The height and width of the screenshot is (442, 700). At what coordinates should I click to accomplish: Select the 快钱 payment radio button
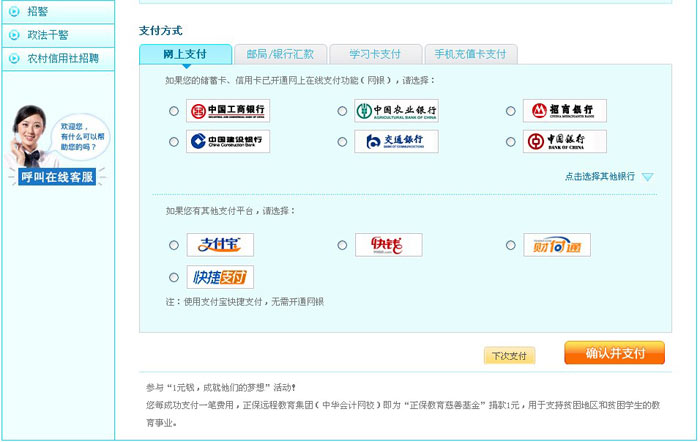click(342, 245)
